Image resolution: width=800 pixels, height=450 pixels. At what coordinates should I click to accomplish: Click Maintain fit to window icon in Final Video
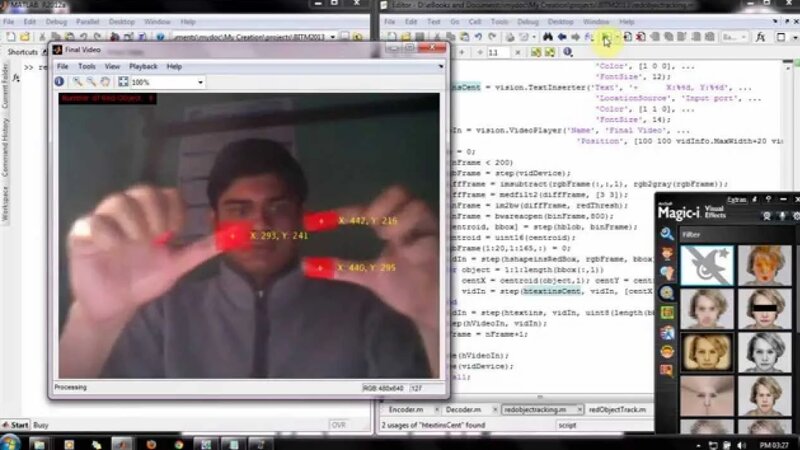pos(123,82)
